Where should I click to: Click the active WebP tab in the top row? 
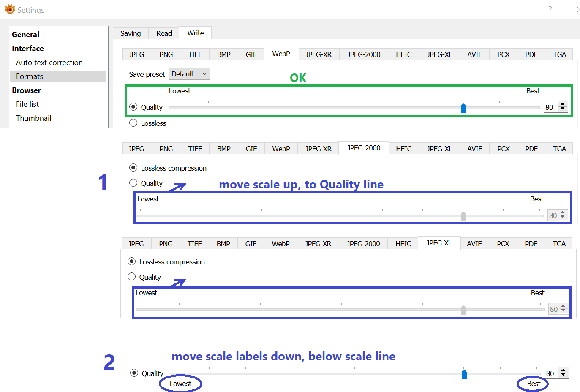click(281, 54)
